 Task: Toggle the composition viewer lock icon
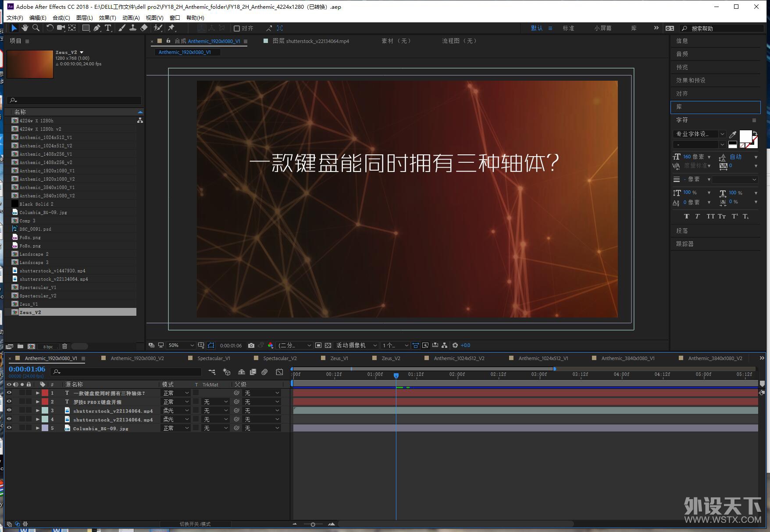coord(168,41)
